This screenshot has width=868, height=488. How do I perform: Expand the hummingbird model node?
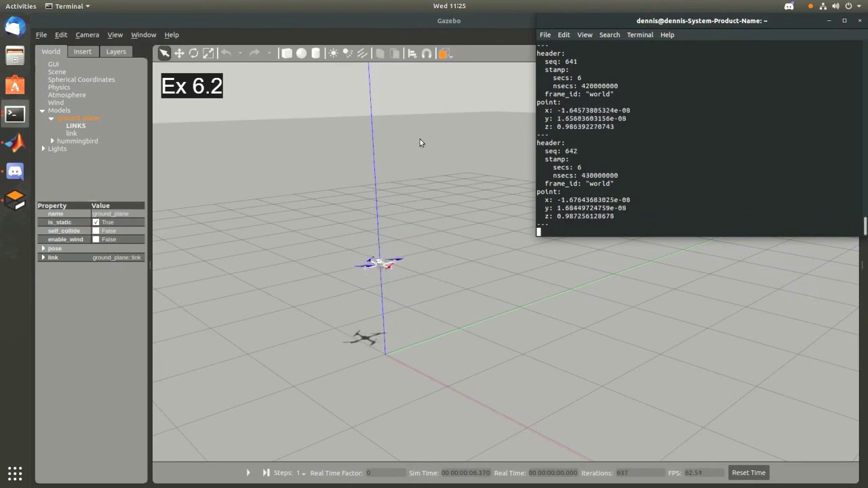click(52, 141)
